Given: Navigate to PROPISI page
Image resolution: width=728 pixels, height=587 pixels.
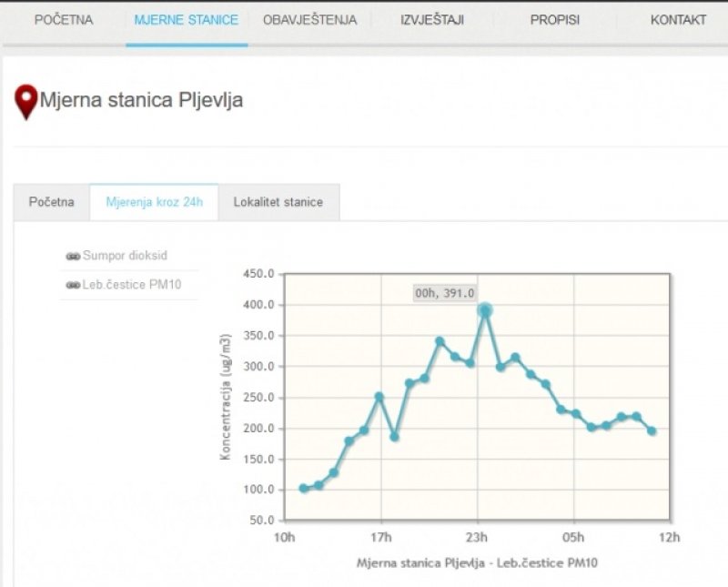Looking at the screenshot, I should click(553, 20).
